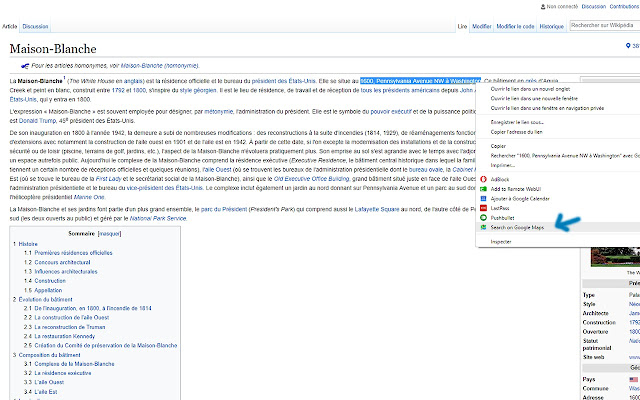Focus the Rechercher sur Wikipédia search field
The image size is (640, 400).
point(604,25)
